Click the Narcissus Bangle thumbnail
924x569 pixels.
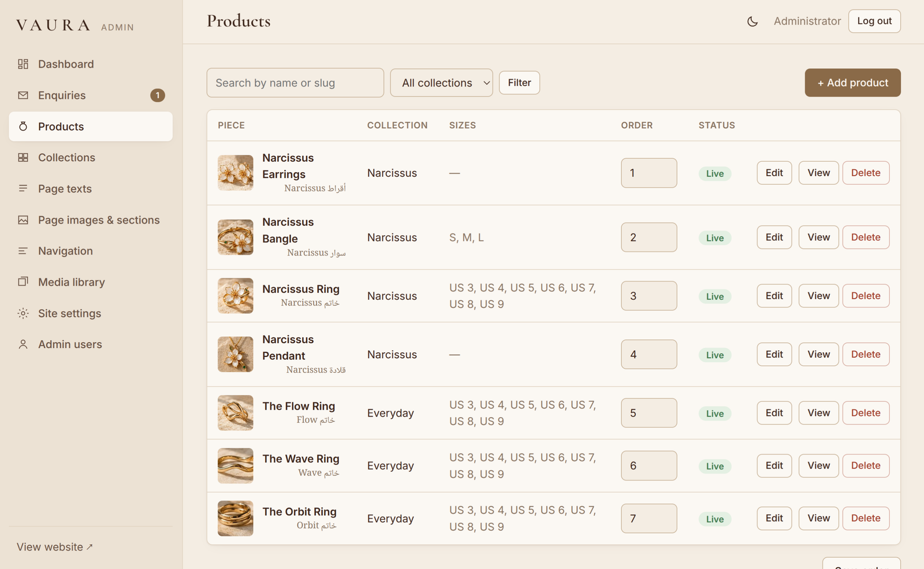click(236, 237)
